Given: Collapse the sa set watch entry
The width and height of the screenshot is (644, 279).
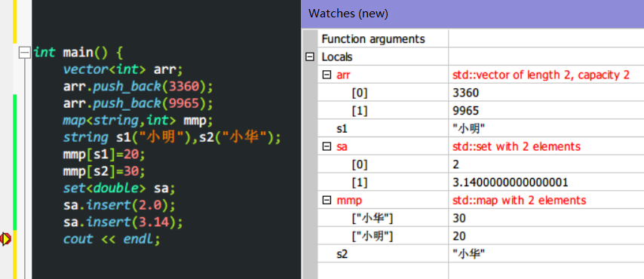Looking at the screenshot, I should click(327, 146).
